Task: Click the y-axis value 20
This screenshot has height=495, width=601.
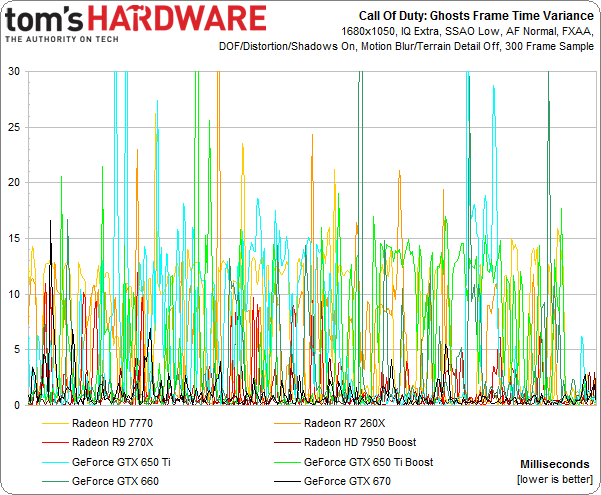Action: tap(14, 183)
